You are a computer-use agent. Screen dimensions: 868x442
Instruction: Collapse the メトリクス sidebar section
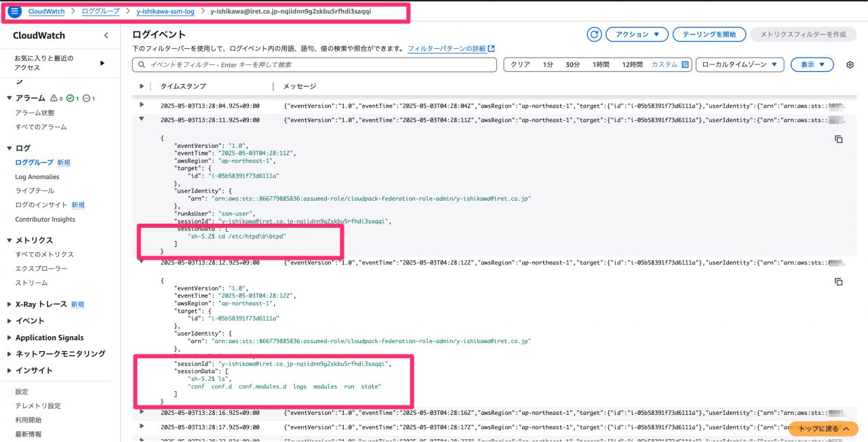point(9,240)
